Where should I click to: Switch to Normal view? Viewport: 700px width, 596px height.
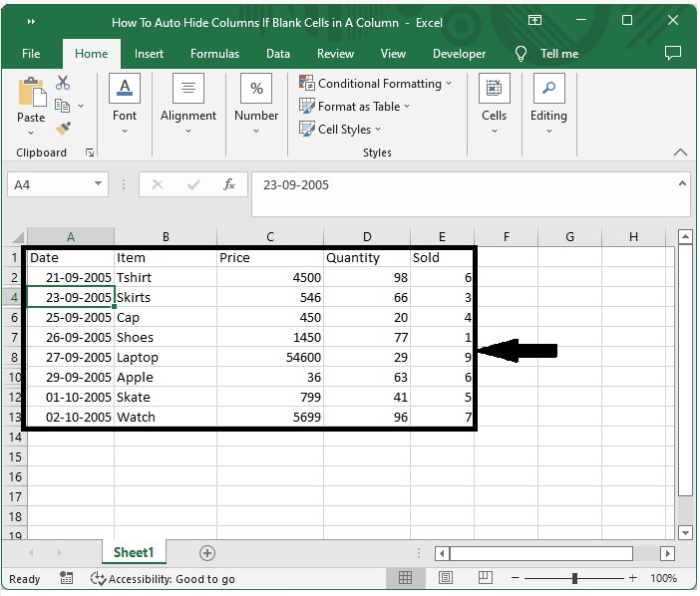(405, 578)
